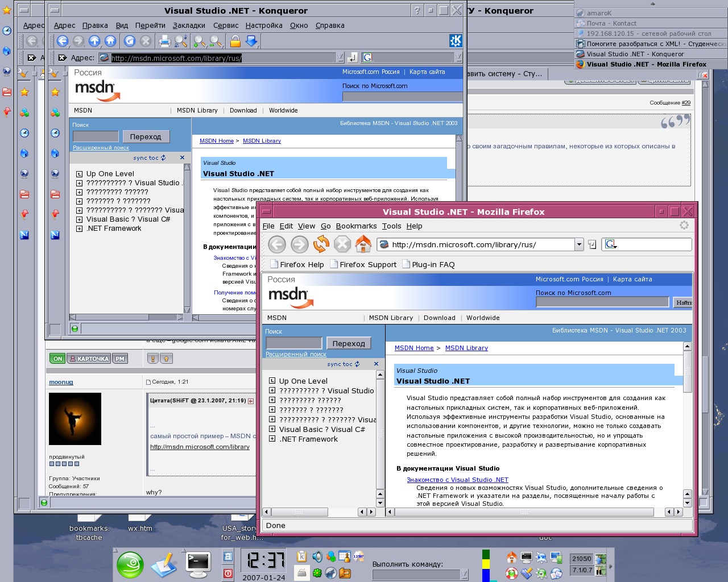Expand 'Up One Level' in the Konqueror tree

click(x=79, y=174)
